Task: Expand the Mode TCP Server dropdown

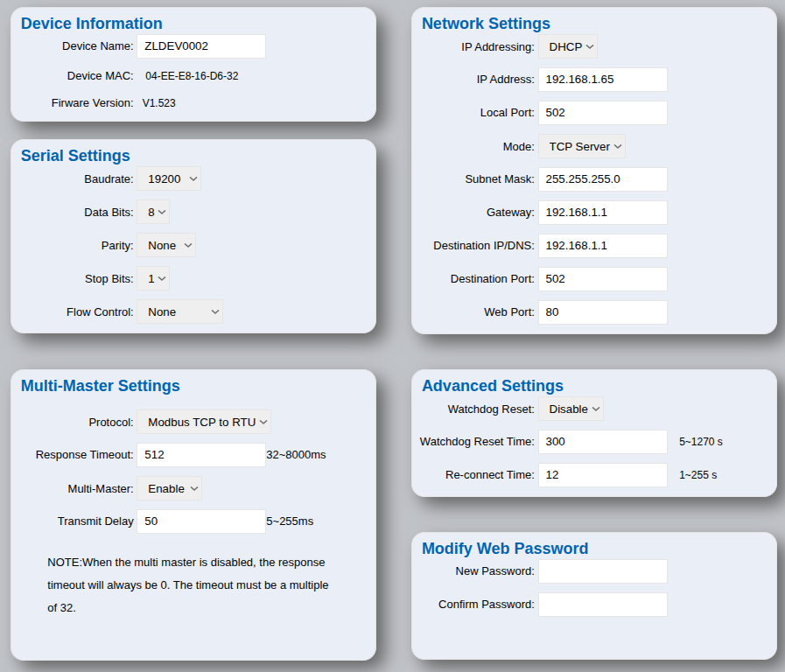Action: click(582, 146)
